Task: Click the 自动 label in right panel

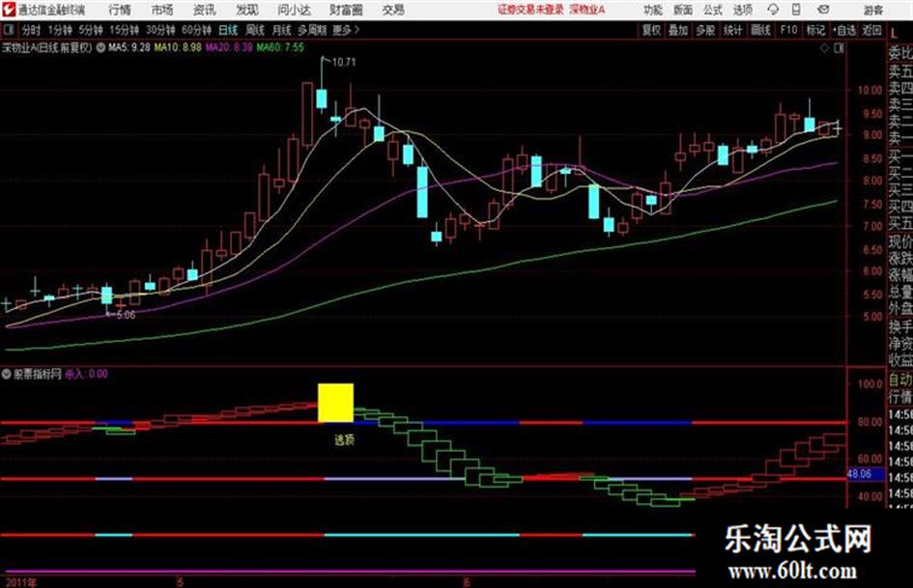Action: 900,379
